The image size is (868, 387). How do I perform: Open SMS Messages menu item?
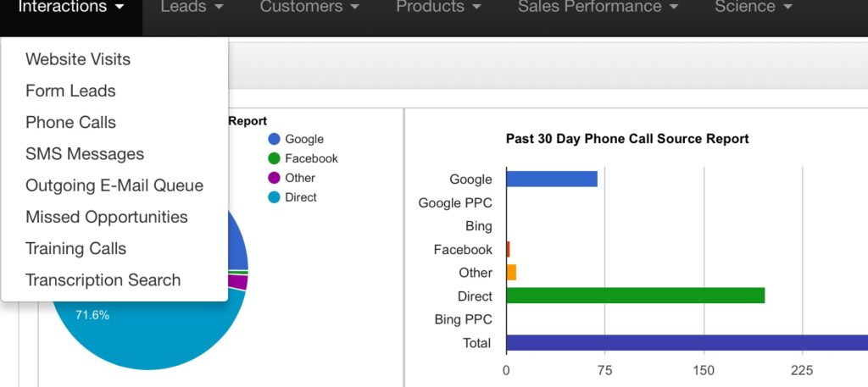(85, 154)
